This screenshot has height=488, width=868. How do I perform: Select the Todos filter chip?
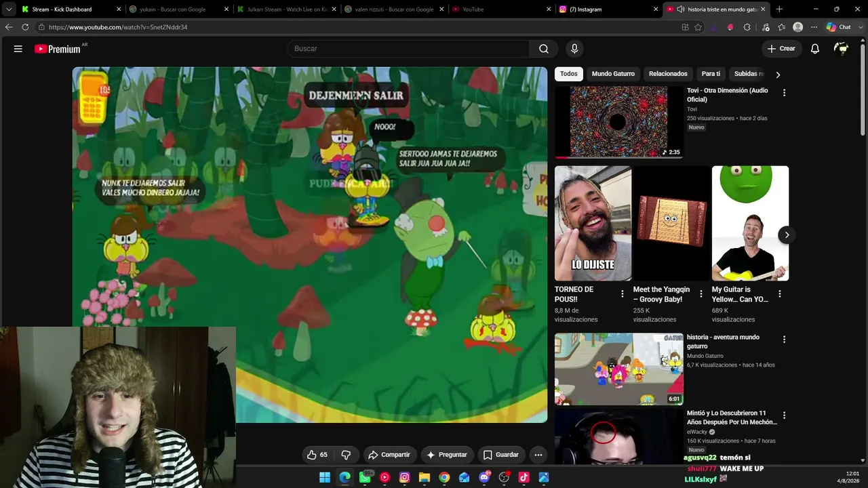(569, 74)
